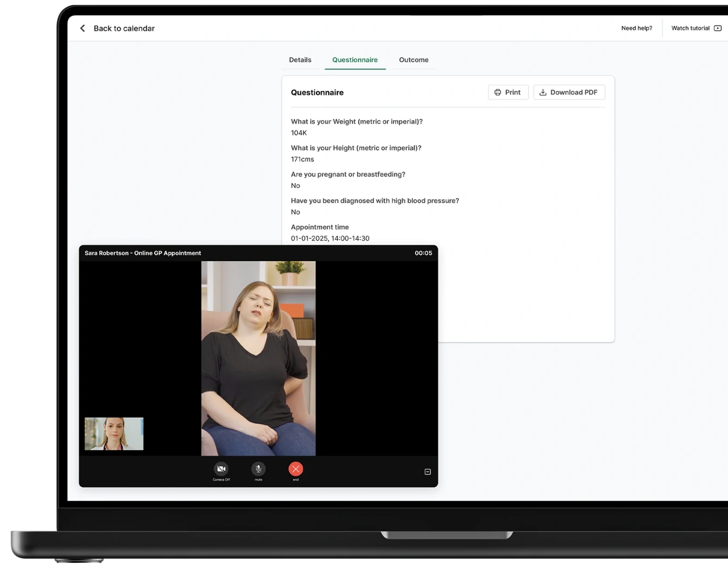Click the download icon on Download PDF
The image size is (728, 569).
(x=543, y=92)
